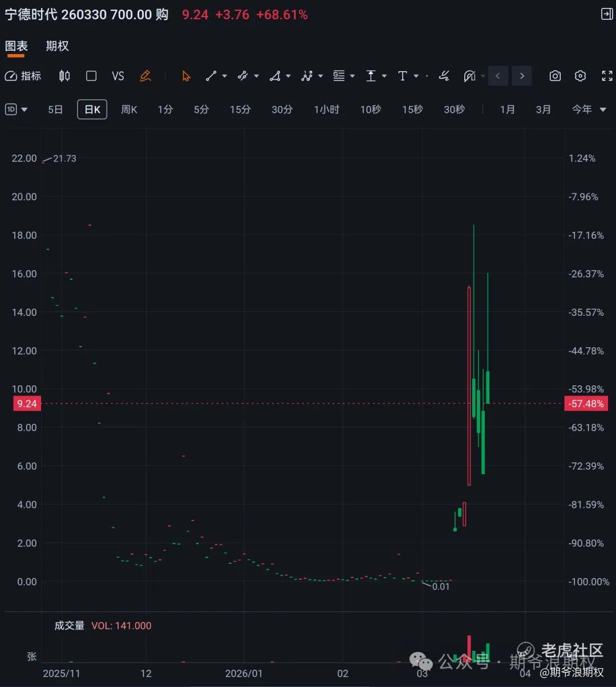Choose the 1月 date range
616x687 pixels.
coord(508,109)
